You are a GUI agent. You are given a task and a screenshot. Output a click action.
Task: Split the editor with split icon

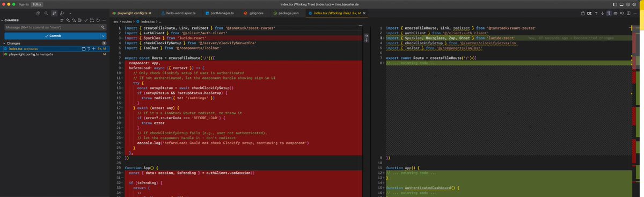coord(628,13)
